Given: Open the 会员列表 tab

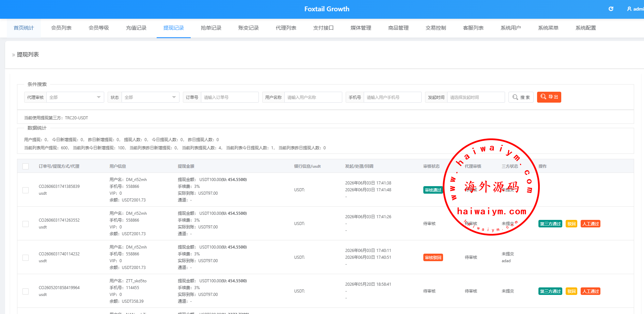Looking at the screenshot, I should pos(61,28).
